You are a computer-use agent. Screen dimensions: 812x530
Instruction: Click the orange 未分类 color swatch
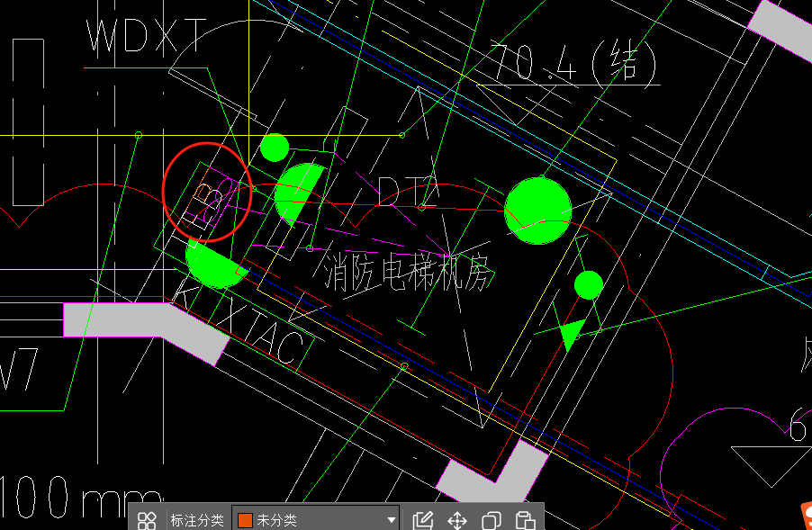(245, 520)
